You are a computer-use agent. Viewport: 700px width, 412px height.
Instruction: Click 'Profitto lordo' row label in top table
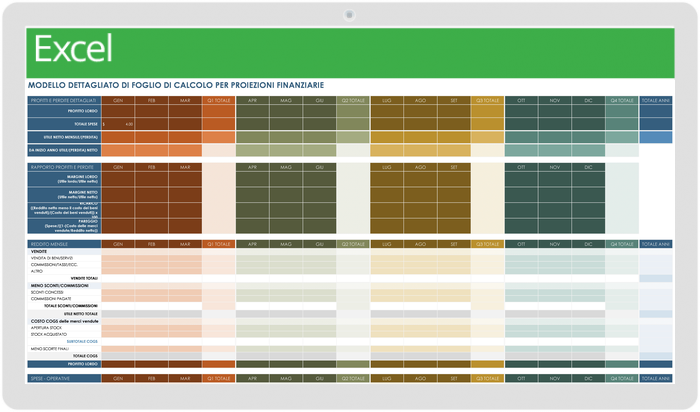pyautogui.click(x=64, y=111)
